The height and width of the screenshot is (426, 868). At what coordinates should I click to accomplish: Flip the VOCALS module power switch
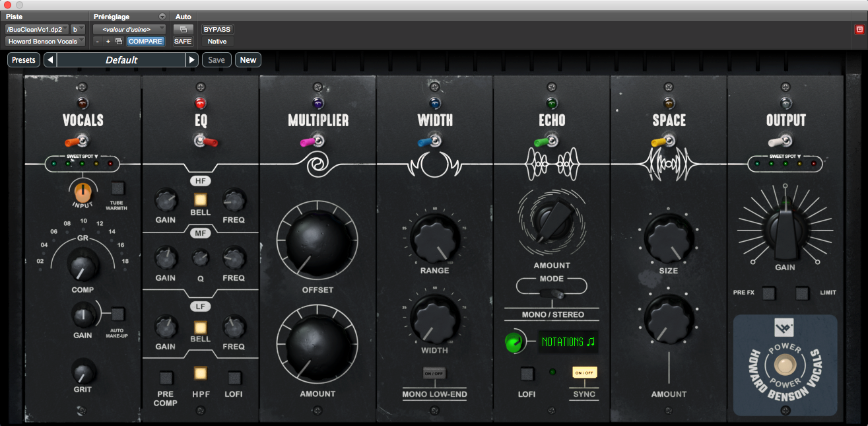point(82,141)
